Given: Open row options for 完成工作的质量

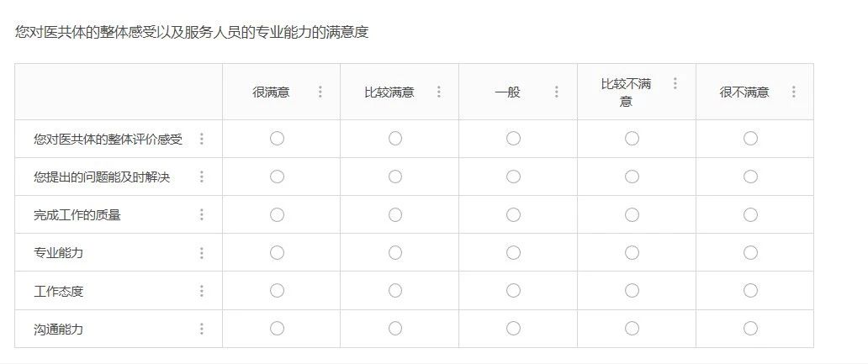Looking at the screenshot, I should click(x=202, y=214).
